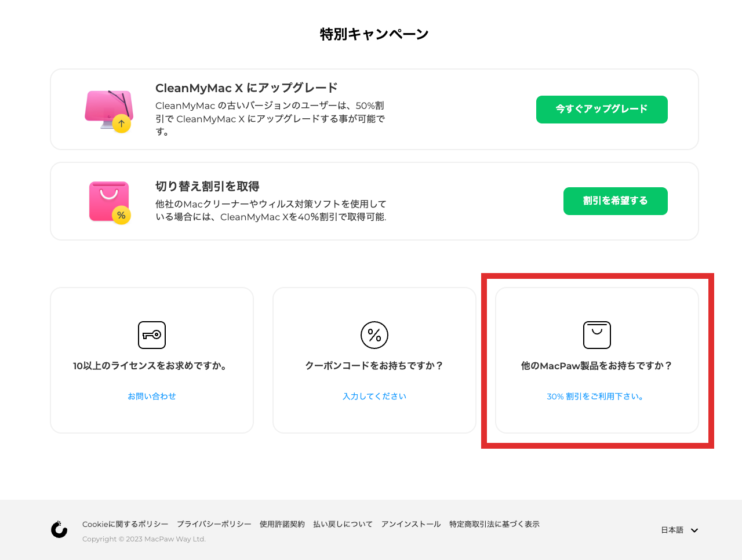Click the 50%割引 upgrade description text
The width and height of the screenshot is (742, 560).
[x=270, y=119]
